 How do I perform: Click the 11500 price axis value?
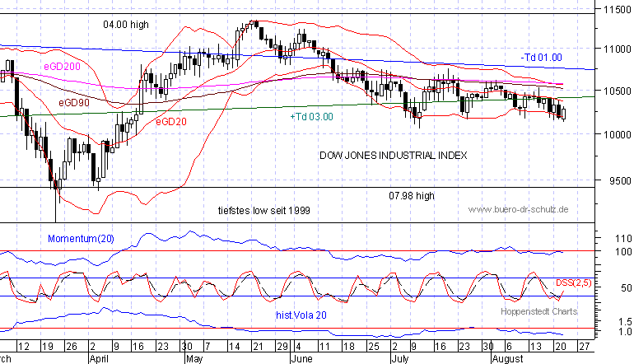pyautogui.click(x=617, y=10)
